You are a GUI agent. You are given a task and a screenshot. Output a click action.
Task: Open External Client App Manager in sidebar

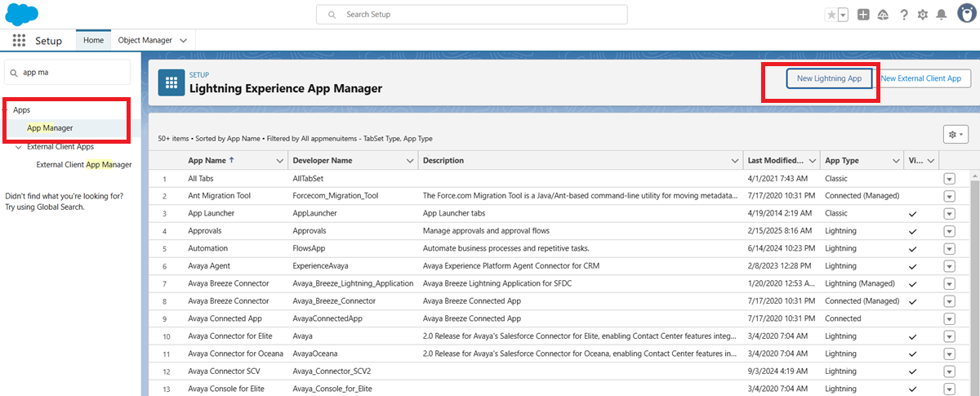pyautogui.click(x=84, y=165)
